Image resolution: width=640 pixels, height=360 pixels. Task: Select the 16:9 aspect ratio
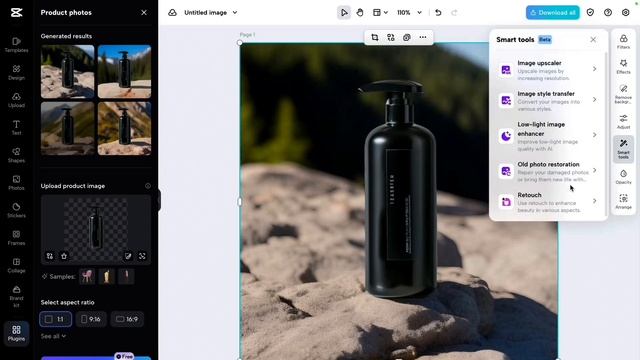[x=127, y=319]
